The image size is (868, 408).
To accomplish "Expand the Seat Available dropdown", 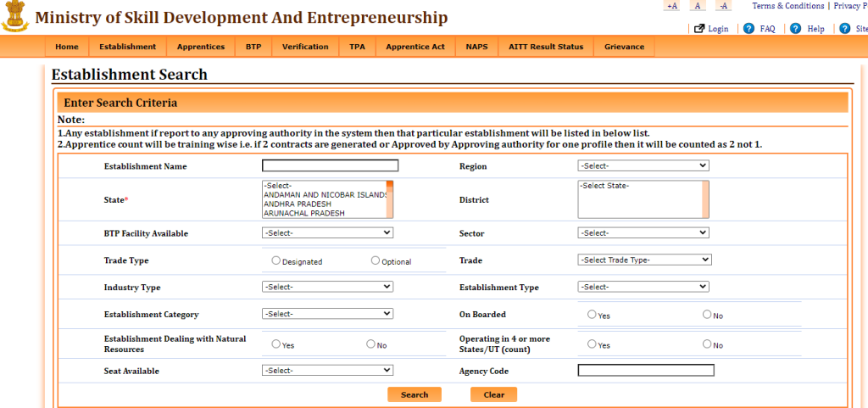I will 328,371.
